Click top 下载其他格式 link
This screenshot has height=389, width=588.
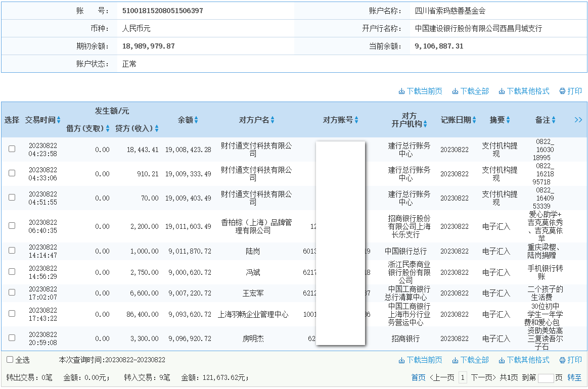pyautogui.click(x=528, y=91)
